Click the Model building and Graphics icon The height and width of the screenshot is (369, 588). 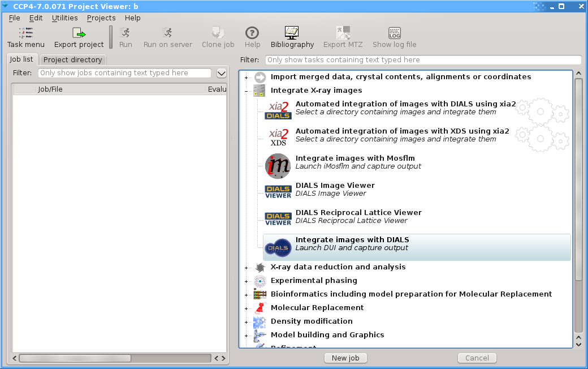coord(260,335)
